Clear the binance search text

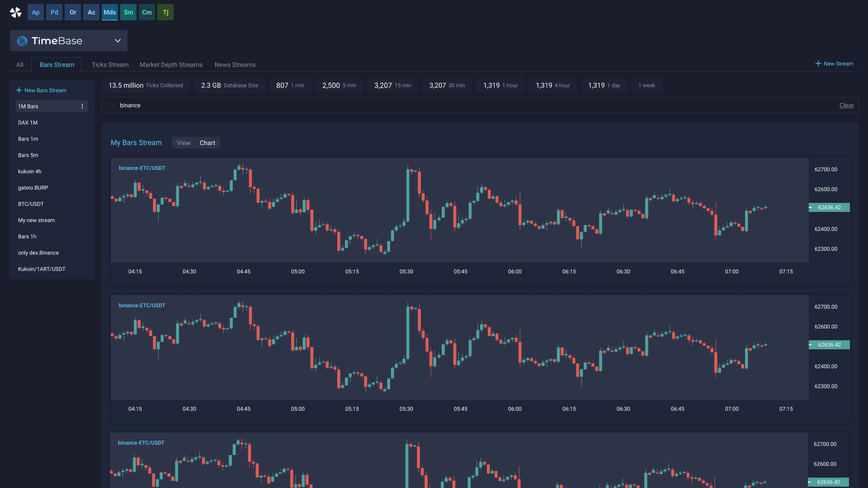click(846, 105)
